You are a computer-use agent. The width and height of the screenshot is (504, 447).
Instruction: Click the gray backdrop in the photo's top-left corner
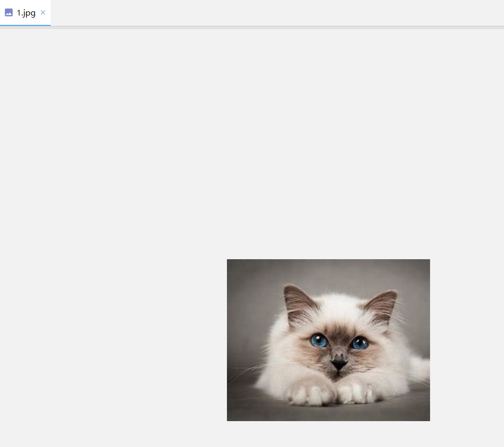point(243,274)
